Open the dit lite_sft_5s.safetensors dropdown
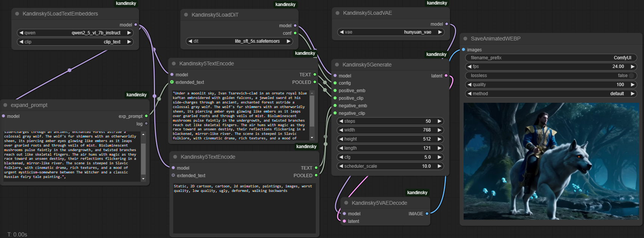Viewport: 644px width, 238px height. pyautogui.click(x=240, y=41)
